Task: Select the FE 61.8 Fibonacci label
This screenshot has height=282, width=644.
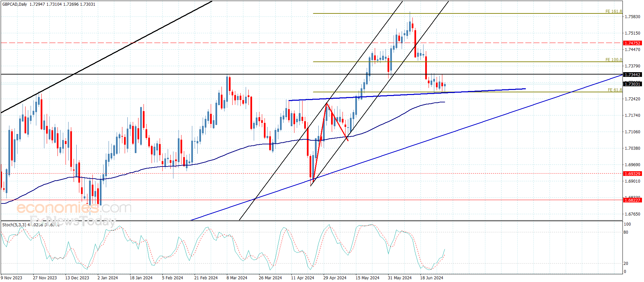Action: click(615, 90)
